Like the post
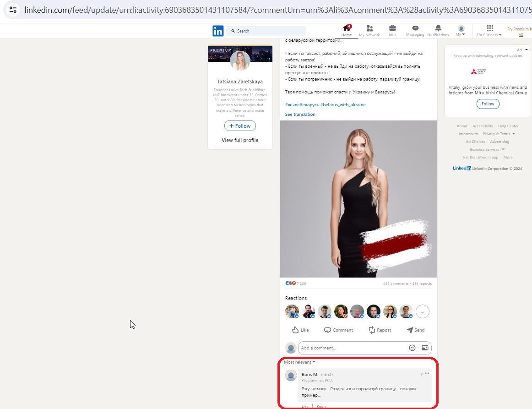Screen dimensions: 532x409 pyautogui.click(x=301, y=330)
